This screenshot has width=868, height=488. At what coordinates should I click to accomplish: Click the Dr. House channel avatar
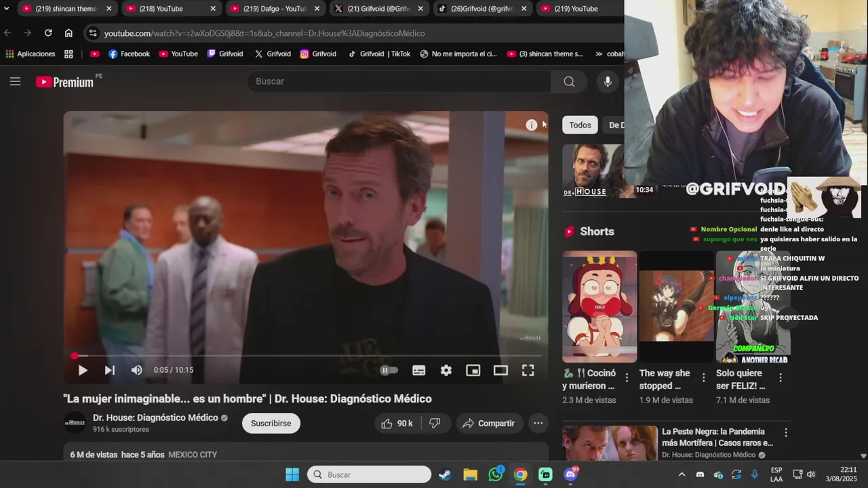(75, 423)
